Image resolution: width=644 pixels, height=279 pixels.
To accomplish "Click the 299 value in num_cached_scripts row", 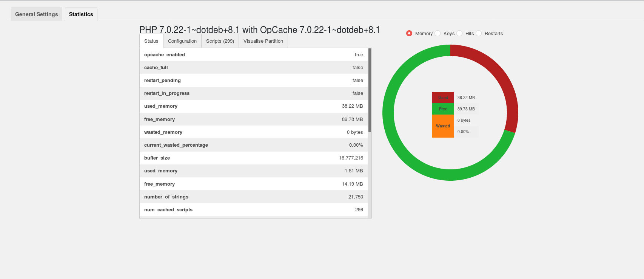I will (359, 210).
